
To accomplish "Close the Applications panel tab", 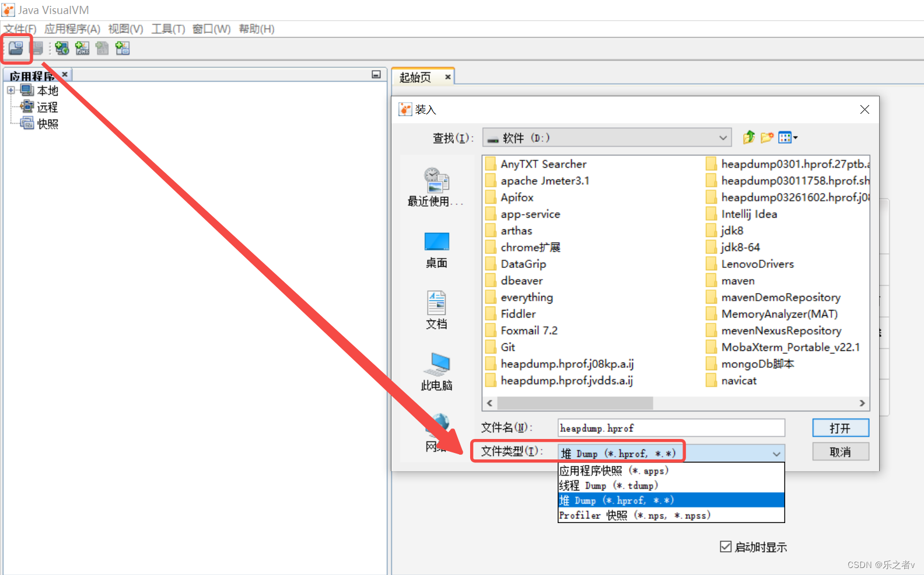I will [65, 74].
